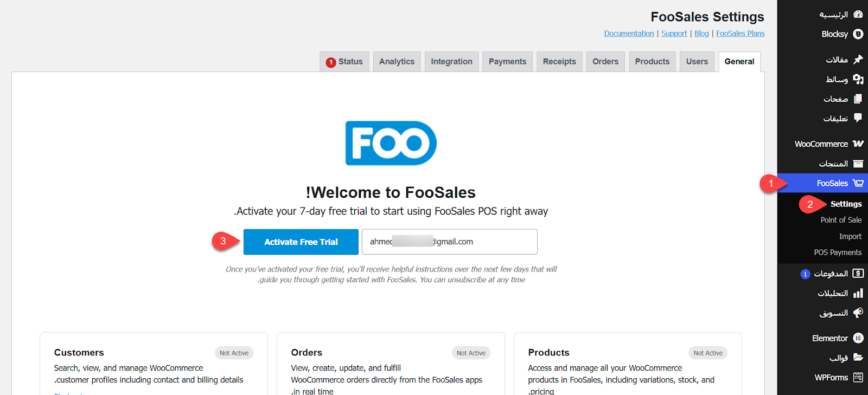Switch to the Status tab
Image resolution: width=868 pixels, height=395 pixels.
[x=344, y=62]
